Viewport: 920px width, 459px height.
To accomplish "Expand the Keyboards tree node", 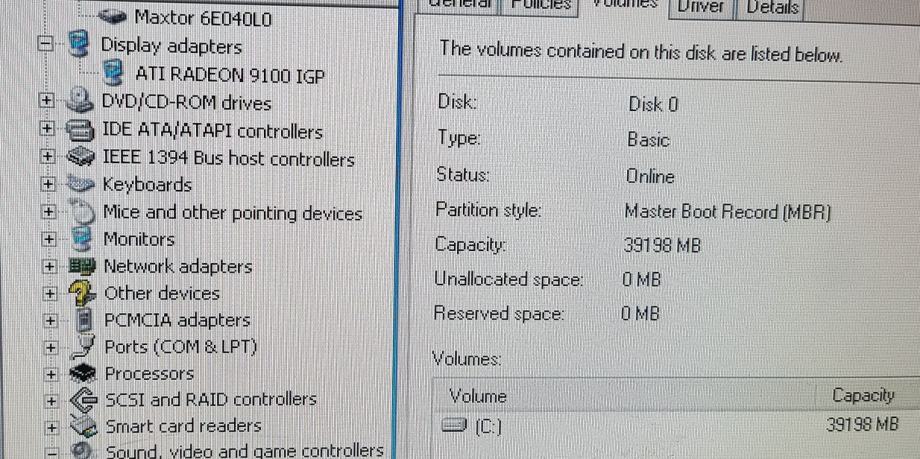I will pos(48,185).
